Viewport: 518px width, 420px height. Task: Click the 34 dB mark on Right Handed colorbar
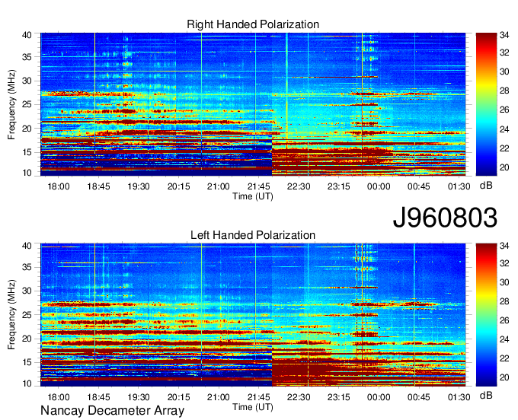[504, 35]
